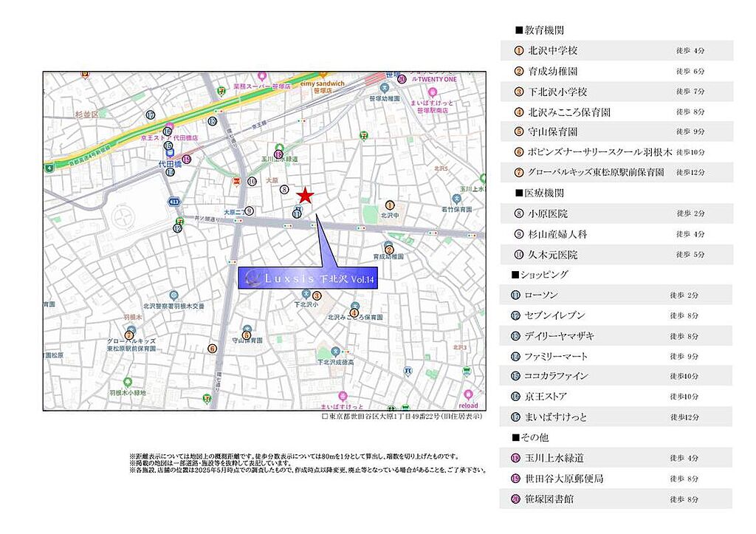Click map marker 3 at 下北沢小
Image resolution: width=756 pixels, height=534 pixels.
tap(317, 295)
